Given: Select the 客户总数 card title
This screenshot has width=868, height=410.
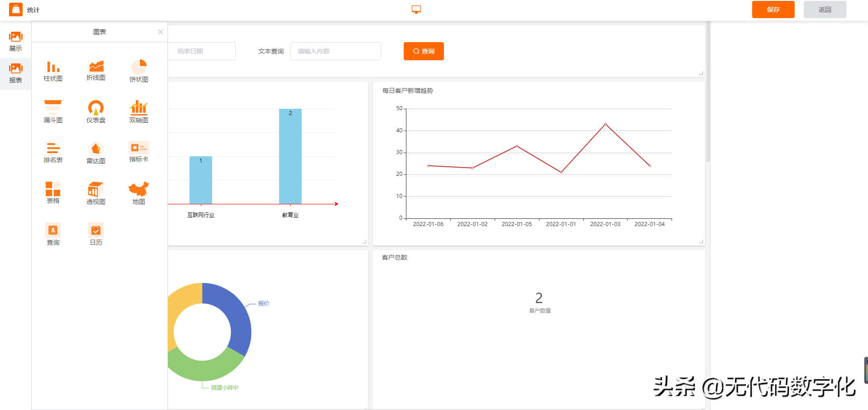Looking at the screenshot, I should [x=395, y=257].
